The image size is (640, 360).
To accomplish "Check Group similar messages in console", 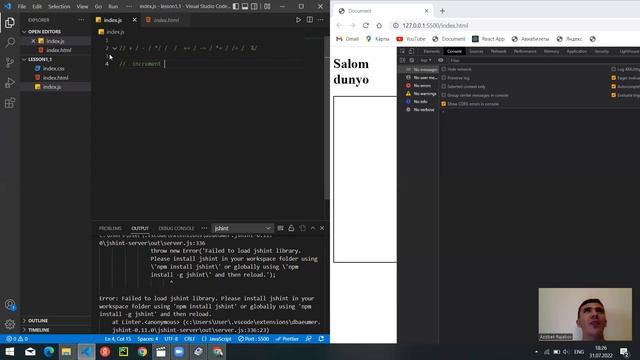I will point(444,95).
